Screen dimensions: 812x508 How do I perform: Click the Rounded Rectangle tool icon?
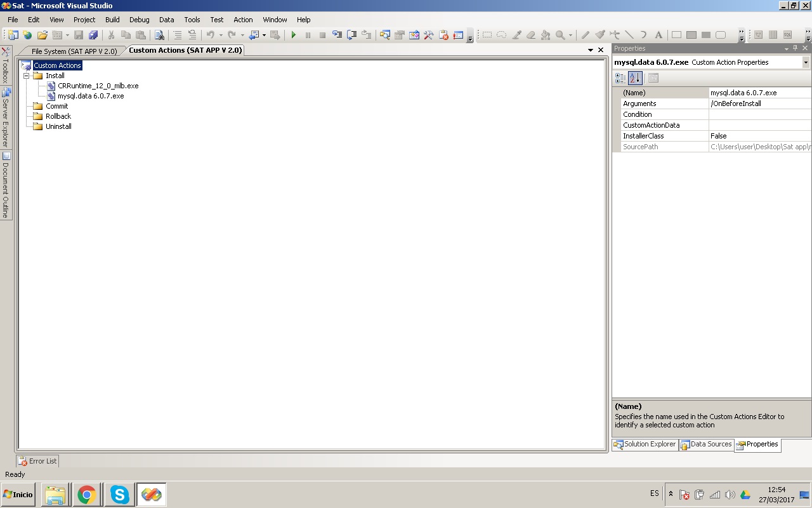[x=721, y=35]
